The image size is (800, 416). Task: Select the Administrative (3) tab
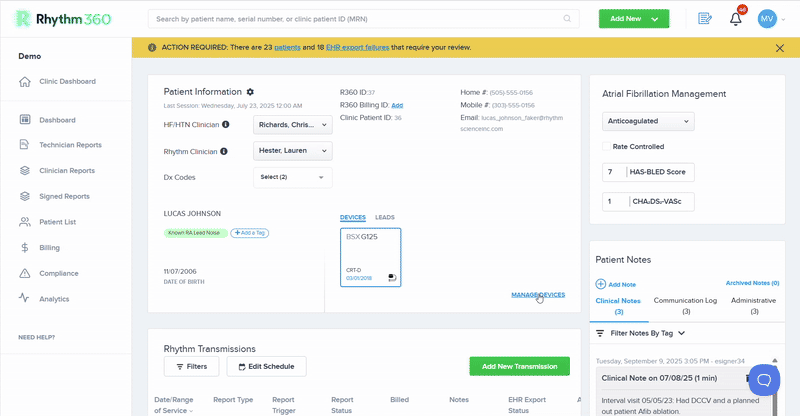[754, 306]
